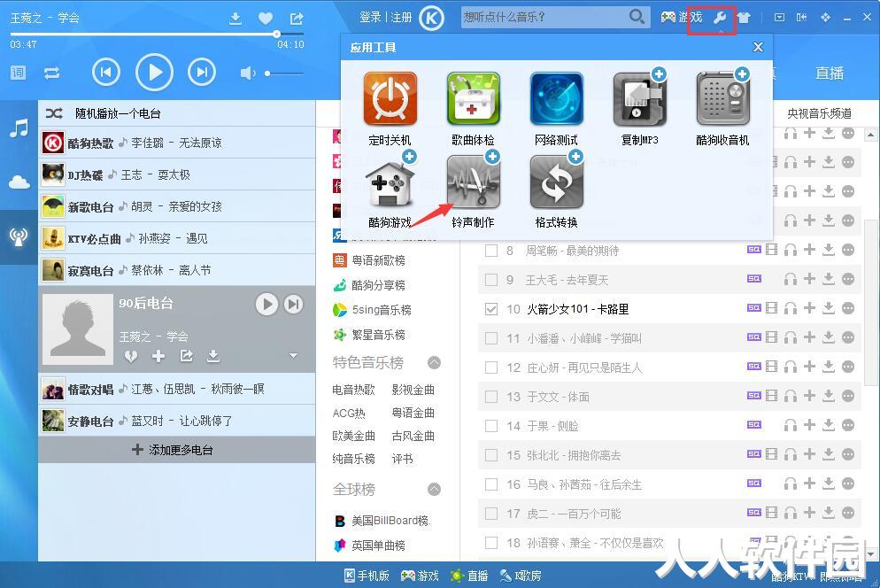
Task: Open K歌房 in bottom bar
Action: pyautogui.click(x=521, y=576)
